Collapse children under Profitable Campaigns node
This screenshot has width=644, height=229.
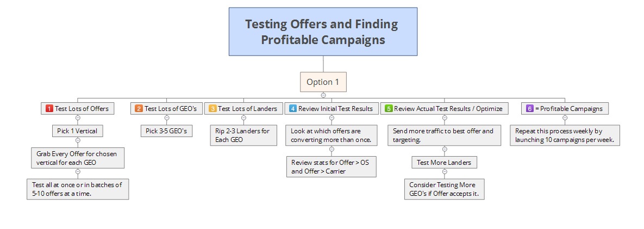click(x=565, y=118)
